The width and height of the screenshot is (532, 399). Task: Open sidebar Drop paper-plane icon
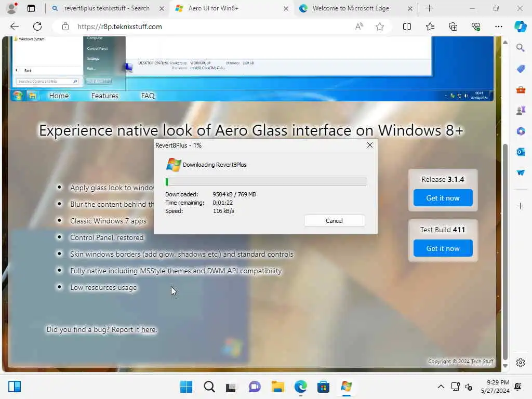click(521, 172)
